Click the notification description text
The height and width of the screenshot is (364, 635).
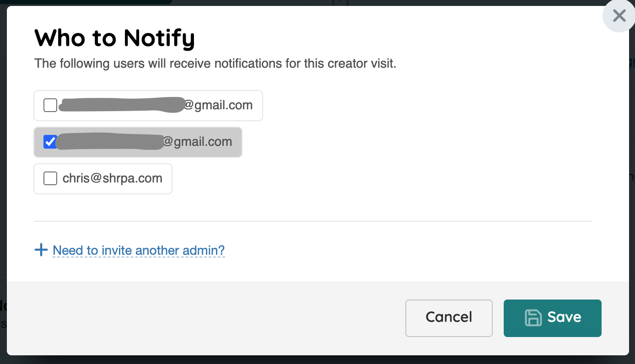[x=215, y=63]
